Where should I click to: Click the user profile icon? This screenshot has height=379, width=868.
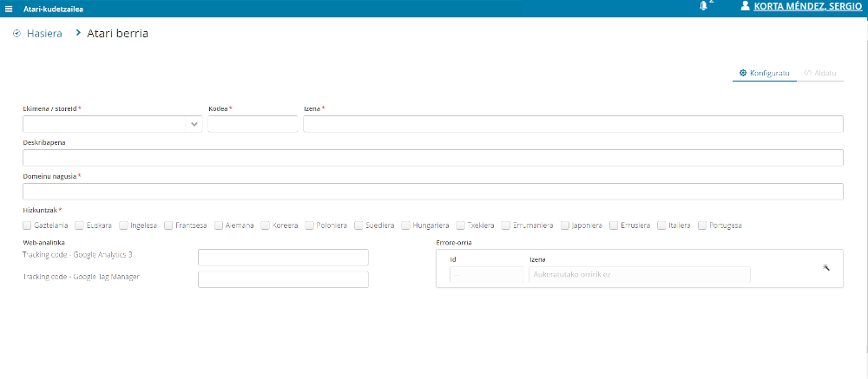744,6
